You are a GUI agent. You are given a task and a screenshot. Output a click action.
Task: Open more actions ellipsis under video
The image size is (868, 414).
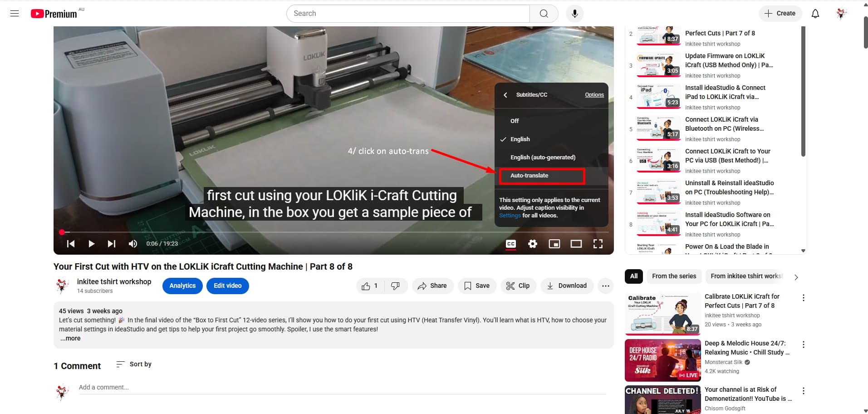point(605,286)
